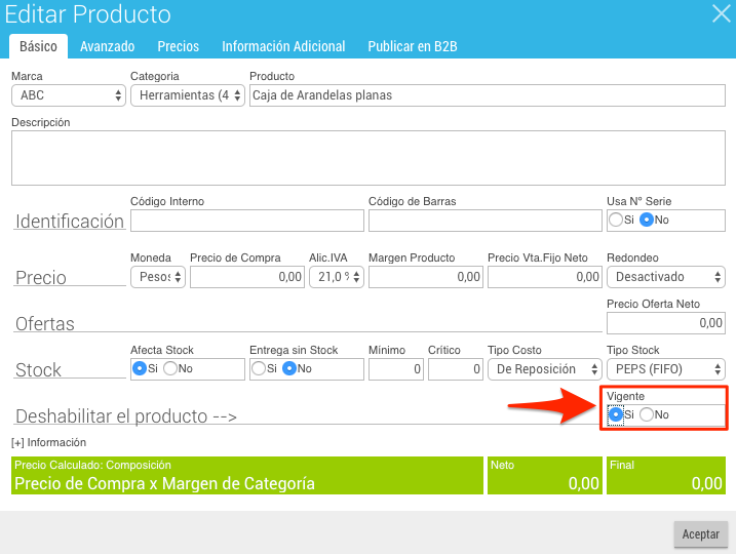
Task: Switch to the Avanzado tab
Action: [107, 46]
